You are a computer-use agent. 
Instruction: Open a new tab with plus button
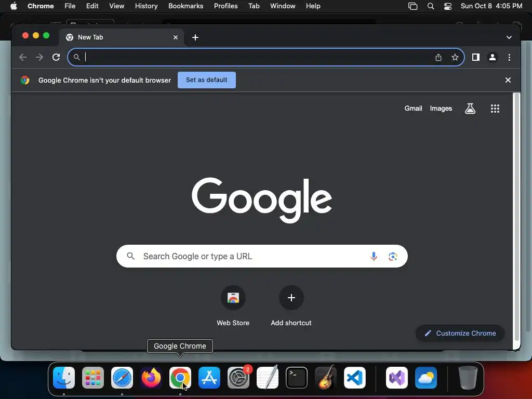tap(195, 37)
